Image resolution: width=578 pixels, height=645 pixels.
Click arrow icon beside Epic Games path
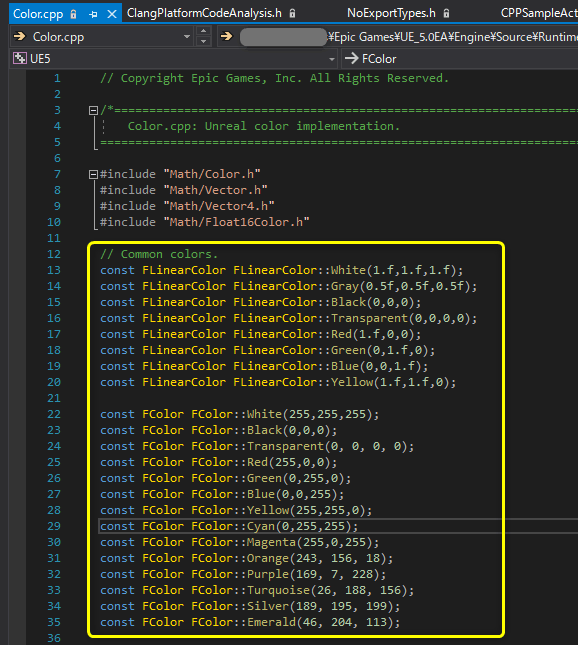226,37
